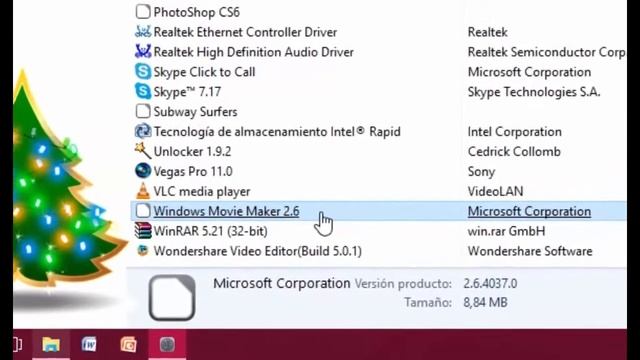Screen dimensions: 640x360
Task: Select PhotoShop CS6 in the list
Action: 196,12
